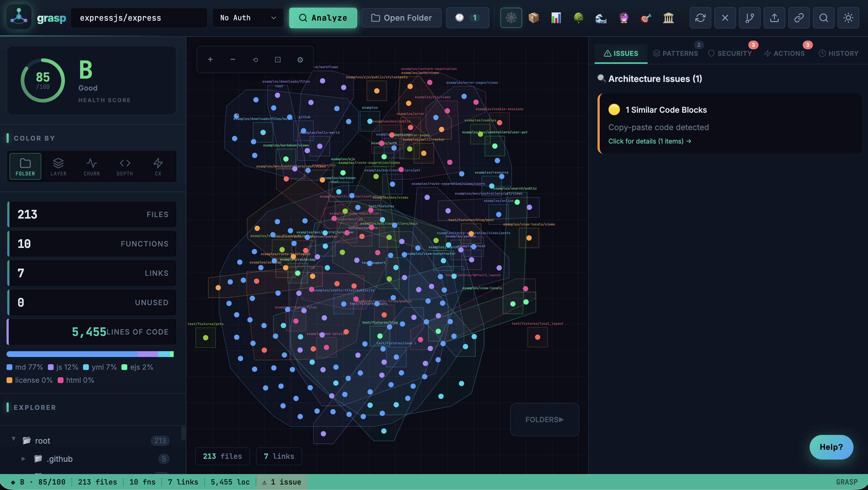
Task: Select LAYER as the color-by option
Action: [58, 166]
